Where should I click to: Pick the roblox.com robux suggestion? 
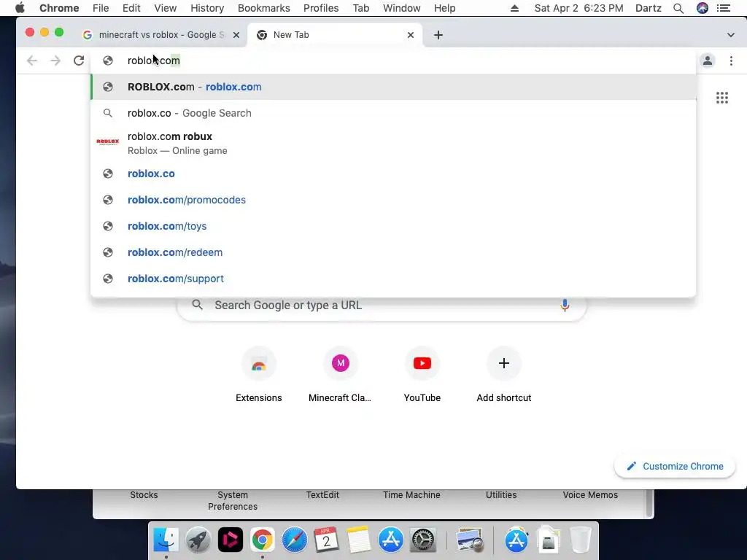click(x=393, y=143)
